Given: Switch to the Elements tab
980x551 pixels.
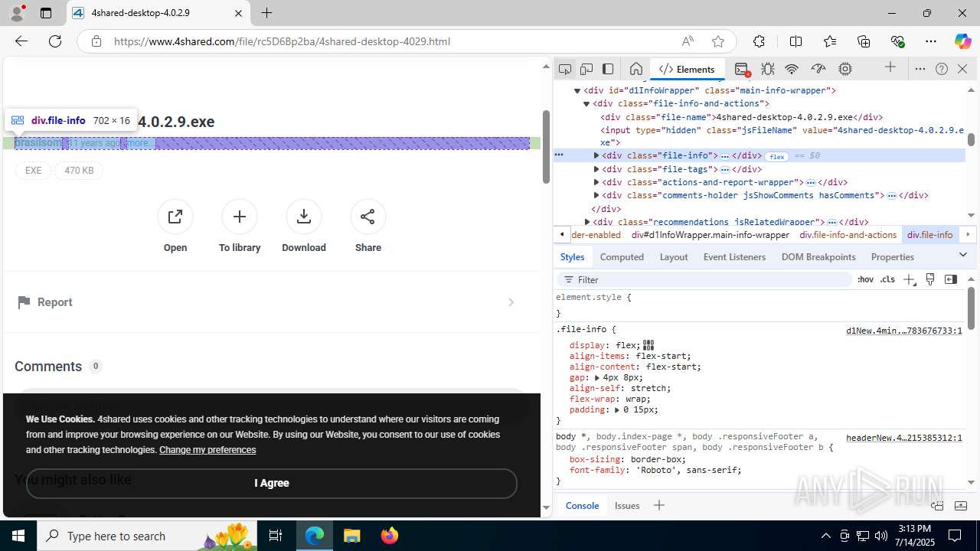Looking at the screenshot, I should tap(687, 69).
